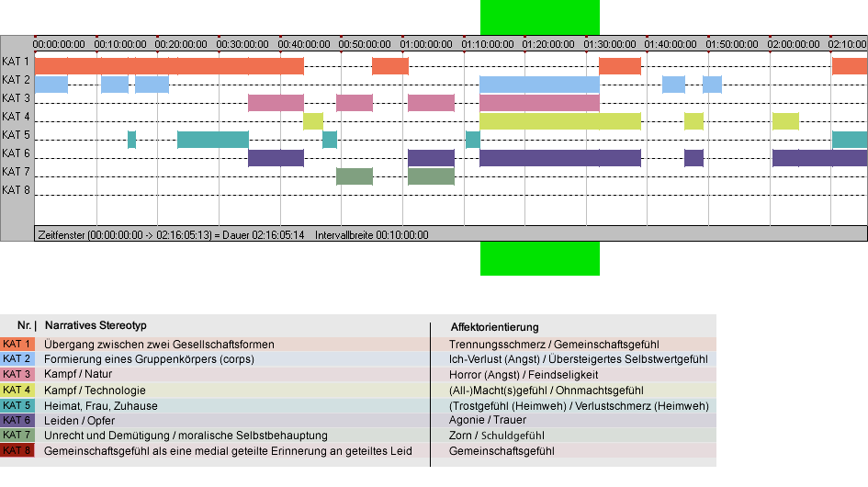This screenshot has width=868, height=487.
Task: Click the KAT 3 row label in timeline
Action: [x=16, y=98]
